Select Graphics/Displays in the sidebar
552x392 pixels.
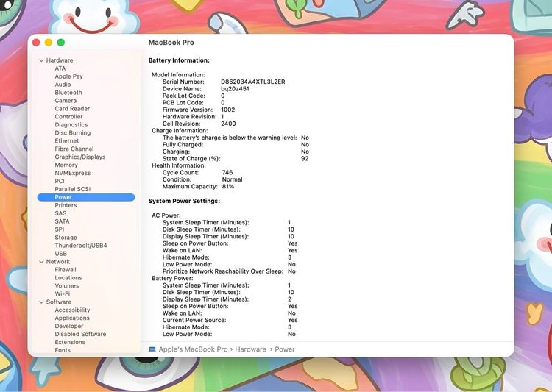point(80,157)
